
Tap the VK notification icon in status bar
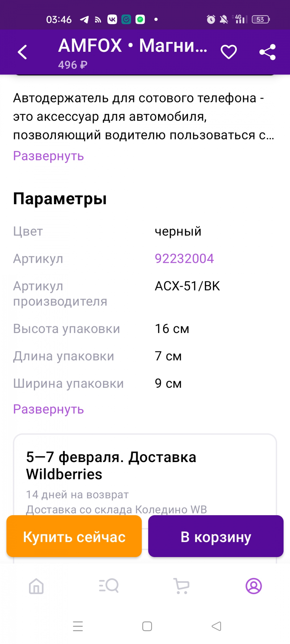coord(112,20)
